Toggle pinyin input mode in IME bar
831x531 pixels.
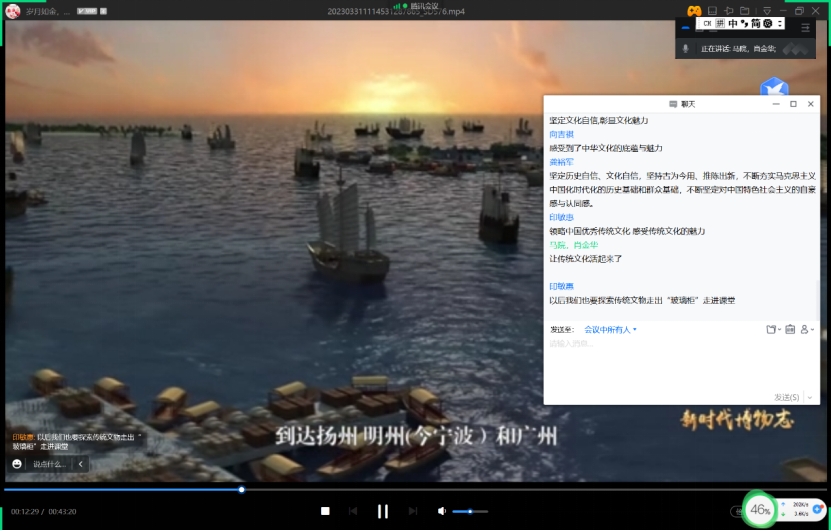coord(720,23)
